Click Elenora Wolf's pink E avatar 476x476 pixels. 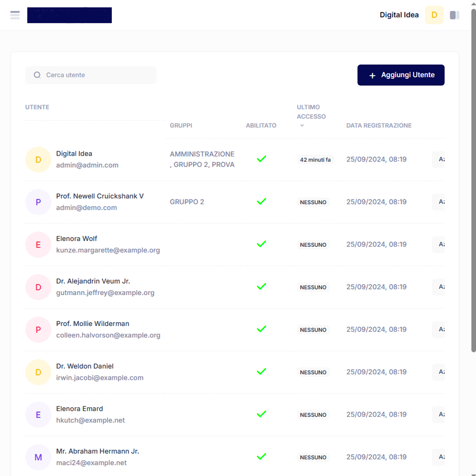[x=38, y=245]
